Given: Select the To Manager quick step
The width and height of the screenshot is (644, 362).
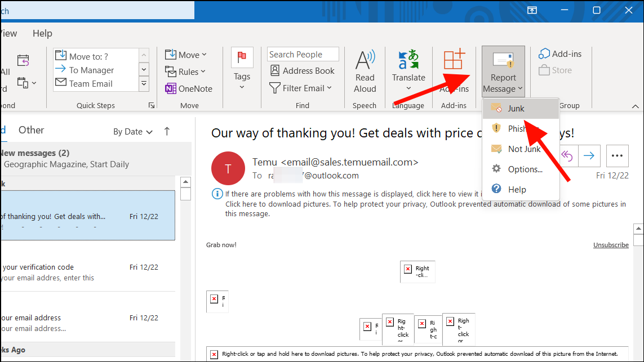Looking at the screenshot, I should pyautogui.click(x=96, y=70).
